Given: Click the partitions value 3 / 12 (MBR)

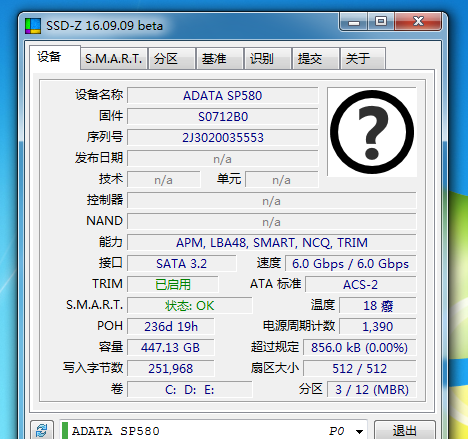Looking at the screenshot, I should [x=372, y=390].
